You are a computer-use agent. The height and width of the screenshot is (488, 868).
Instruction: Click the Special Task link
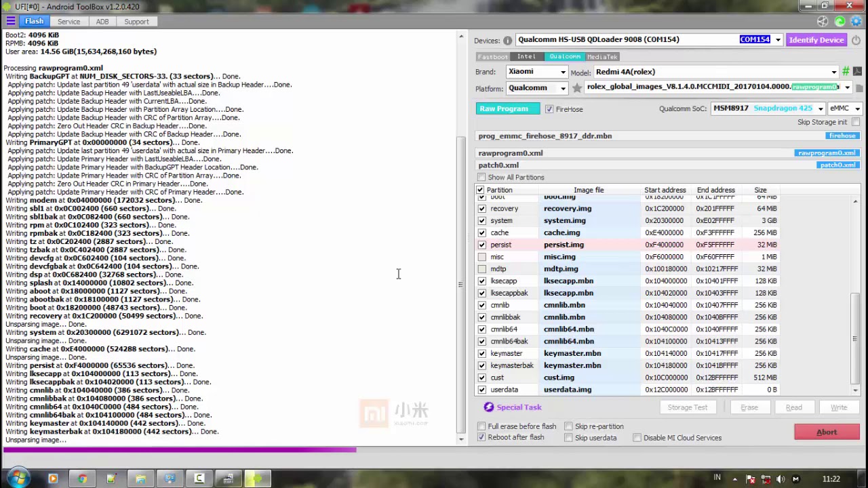click(519, 407)
